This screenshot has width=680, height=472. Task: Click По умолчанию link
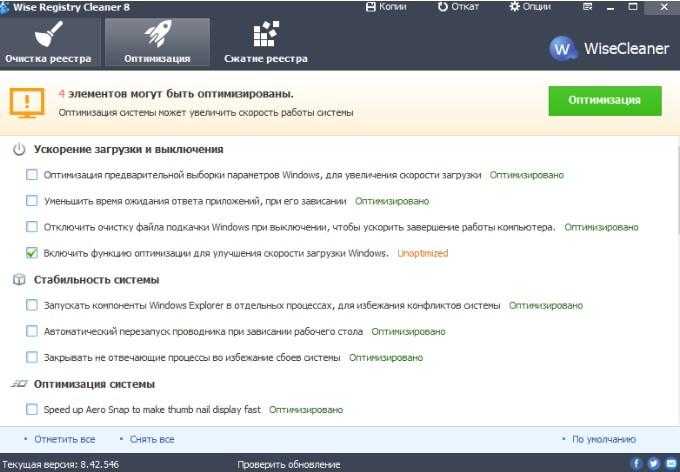[604, 439]
